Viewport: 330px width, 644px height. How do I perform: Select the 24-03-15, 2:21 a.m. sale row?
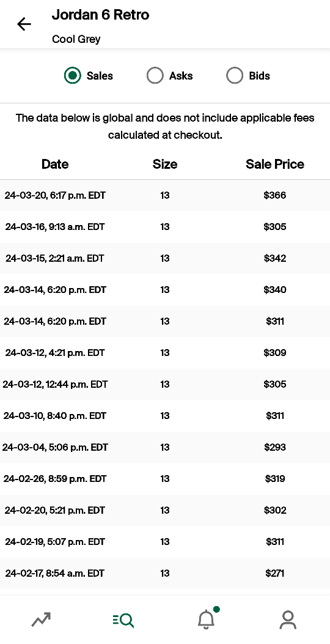point(165,258)
